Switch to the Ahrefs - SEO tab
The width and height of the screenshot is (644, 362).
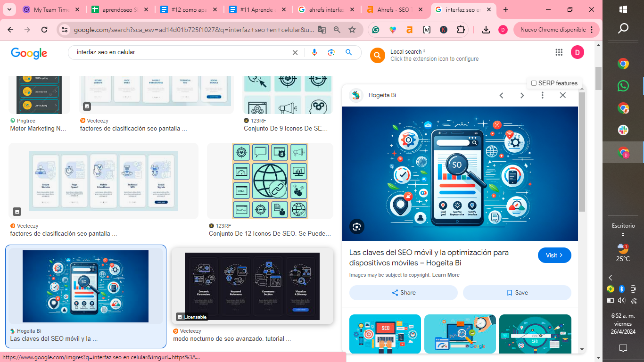[x=395, y=9]
